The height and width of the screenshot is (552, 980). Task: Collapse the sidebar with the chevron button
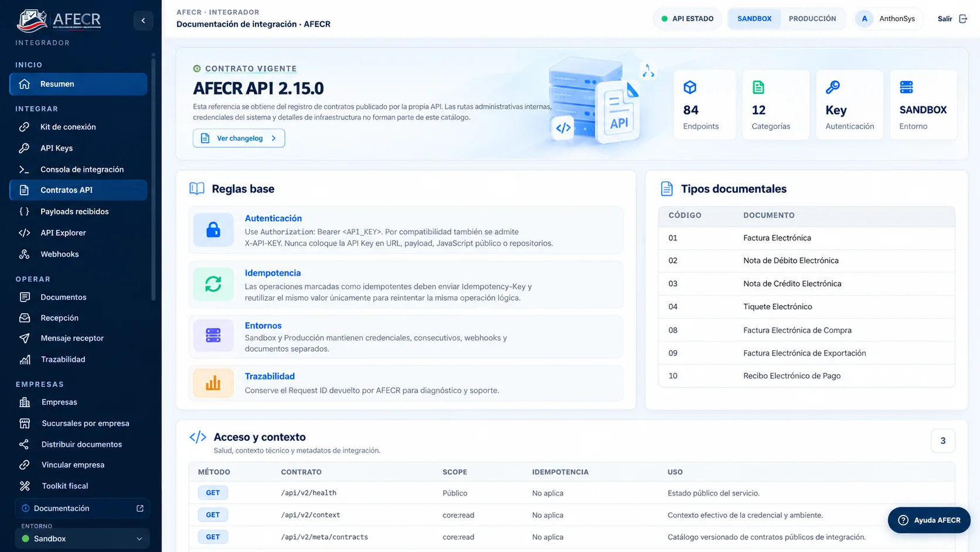(143, 21)
